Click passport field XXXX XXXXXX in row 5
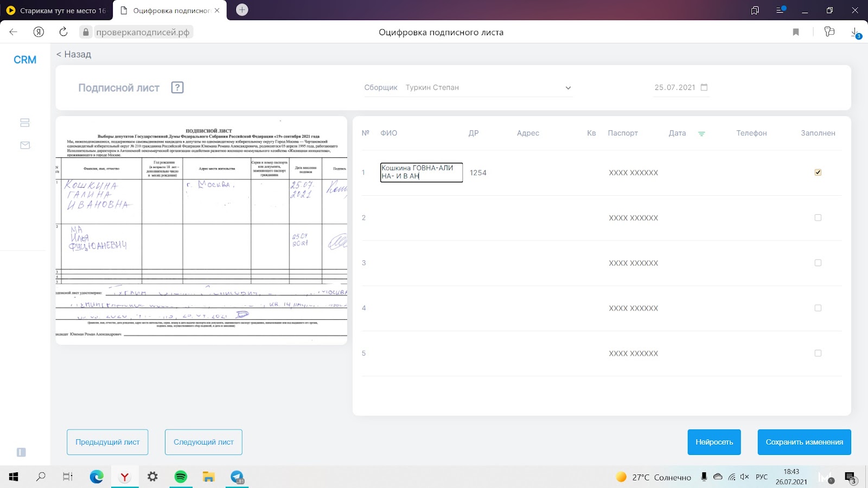868x488 pixels. pyautogui.click(x=633, y=354)
